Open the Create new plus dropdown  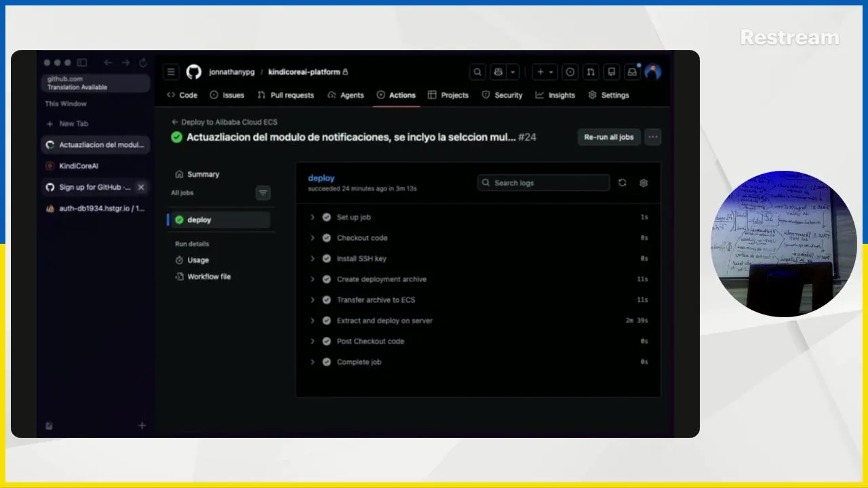(x=545, y=72)
